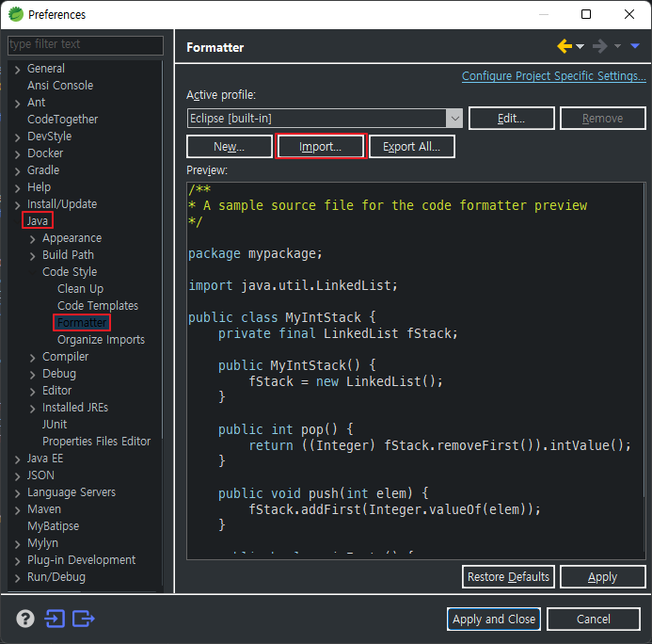Click the New... button
Viewport: 652px width, 644px height.
coord(230,147)
